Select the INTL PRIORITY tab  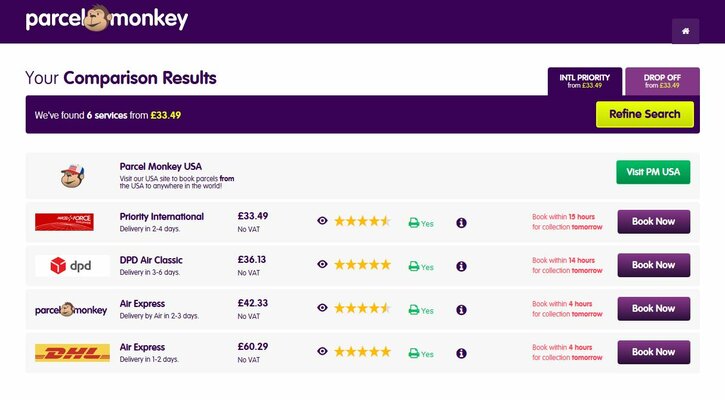click(584, 81)
